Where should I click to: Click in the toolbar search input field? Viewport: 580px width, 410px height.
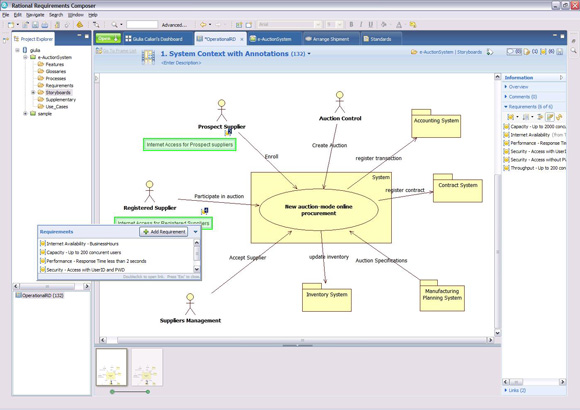142,24
